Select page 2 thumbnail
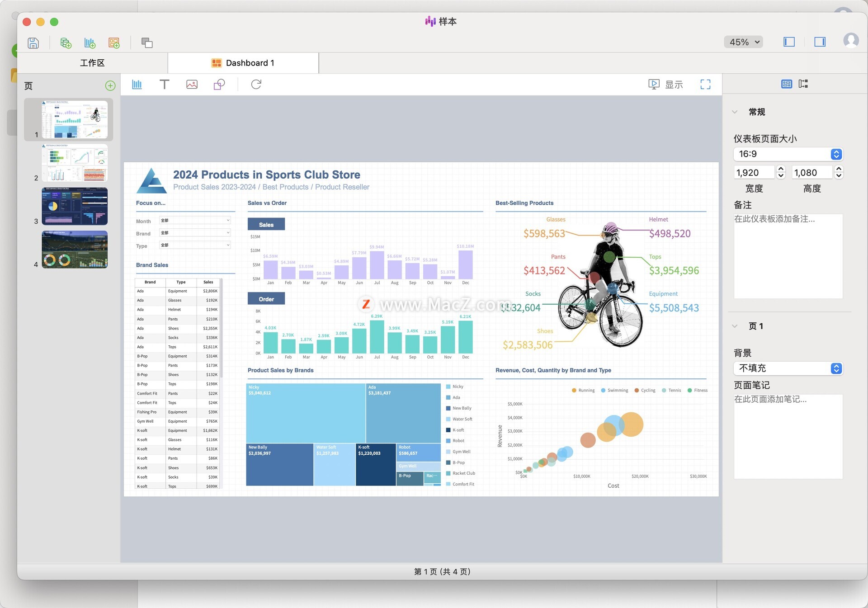The width and height of the screenshot is (868, 608). [x=75, y=163]
